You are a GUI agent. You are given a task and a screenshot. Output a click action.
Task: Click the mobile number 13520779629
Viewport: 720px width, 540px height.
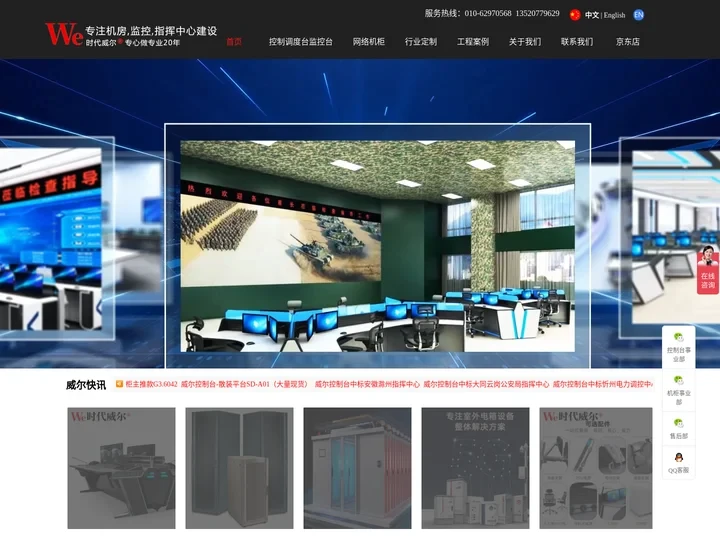tap(537, 13)
